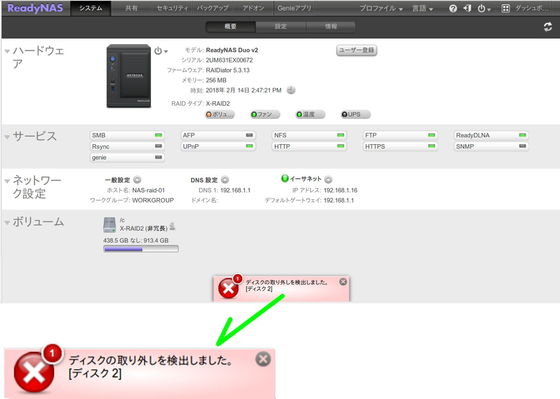Viewport: 560px width, 399px height.
Task: Click the ReadyNAS Duo device image
Action: tap(129, 76)
